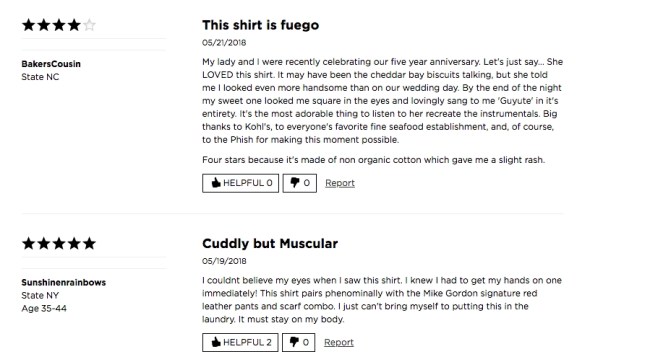The width and height of the screenshot is (650, 362).
Task: Click the five-star rating of Sunshinerainbows
Action: (58, 243)
